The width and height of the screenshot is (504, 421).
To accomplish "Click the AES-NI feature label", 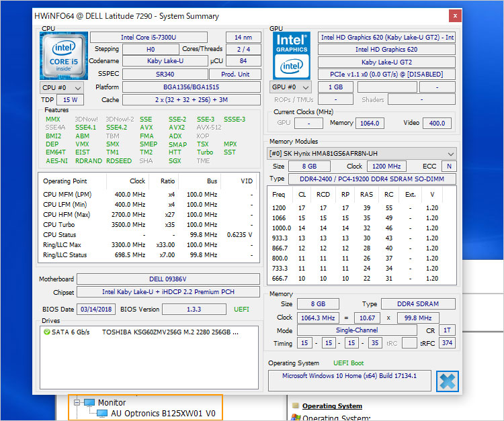I will (56, 161).
